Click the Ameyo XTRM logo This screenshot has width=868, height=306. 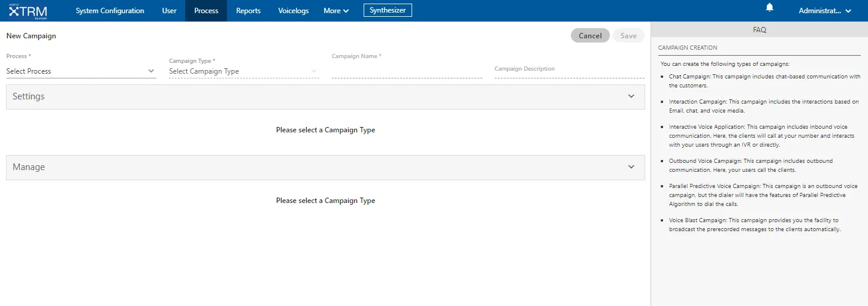(28, 11)
